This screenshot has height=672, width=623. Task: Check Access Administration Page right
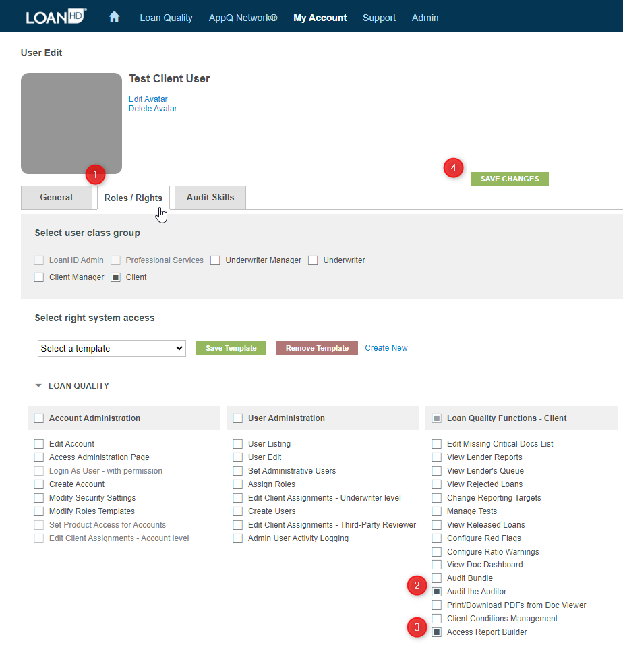tap(38, 457)
